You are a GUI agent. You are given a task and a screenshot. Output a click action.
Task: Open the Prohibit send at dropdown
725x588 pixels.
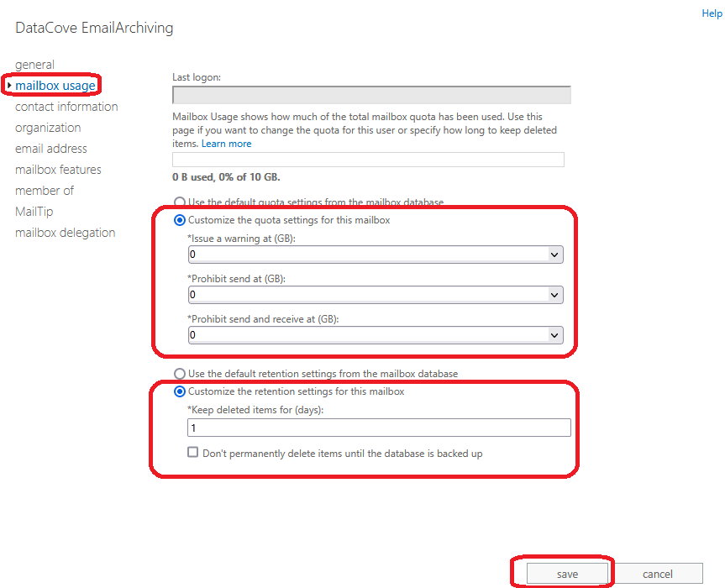pos(554,295)
